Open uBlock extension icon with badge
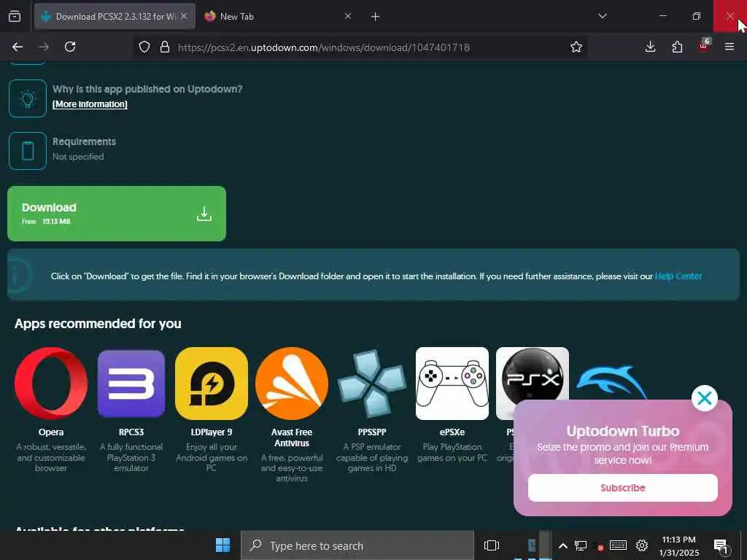Image resolution: width=747 pixels, height=560 pixels. point(704,46)
